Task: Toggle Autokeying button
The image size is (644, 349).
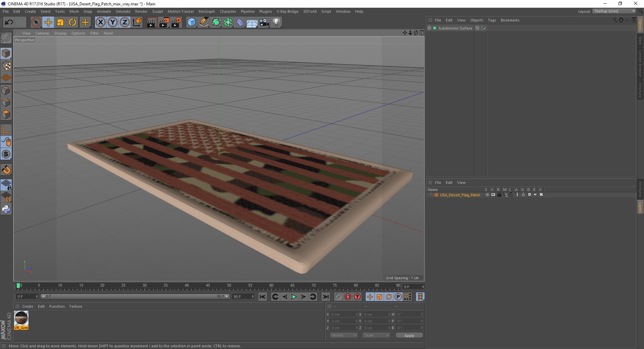Action: (348, 297)
